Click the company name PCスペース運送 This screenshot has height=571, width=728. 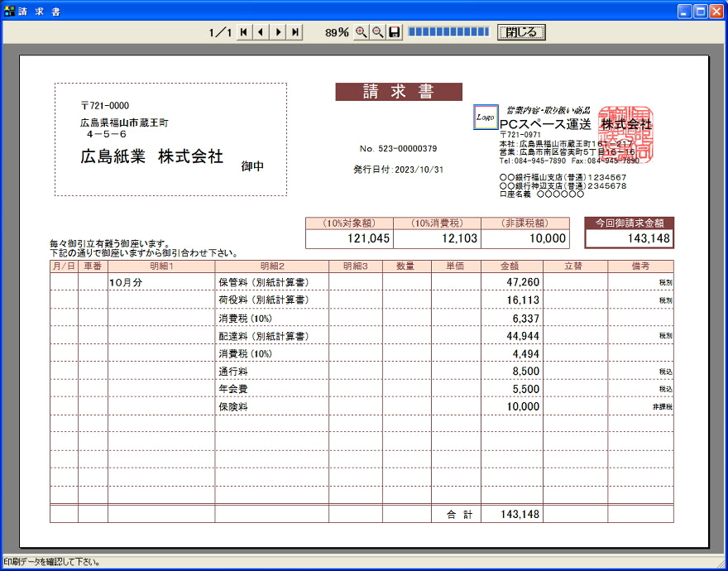(x=545, y=124)
